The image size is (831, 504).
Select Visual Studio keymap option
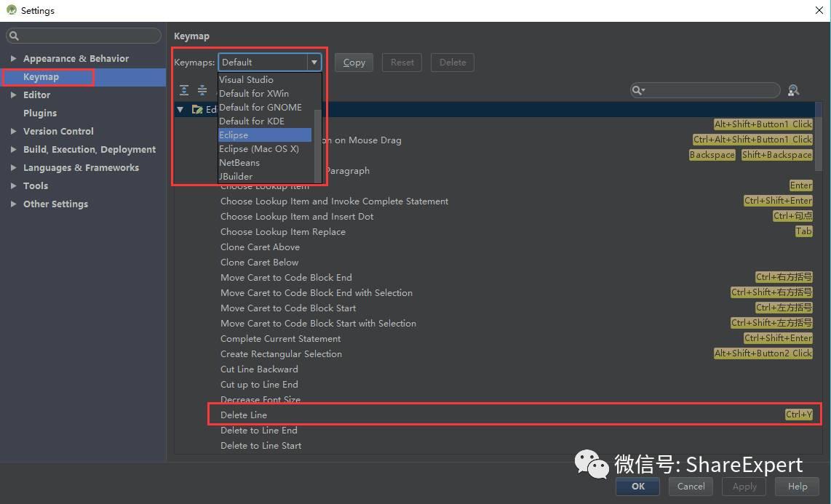point(265,80)
